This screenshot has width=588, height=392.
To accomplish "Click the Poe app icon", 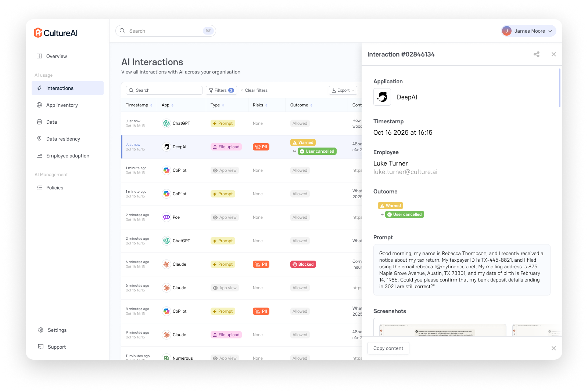I will click(166, 217).
